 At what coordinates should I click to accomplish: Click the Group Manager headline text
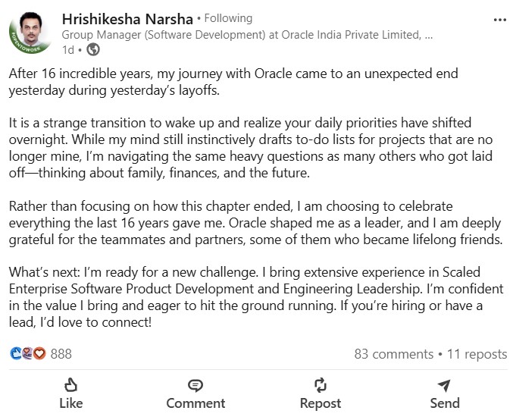pyautogui.click(x=247, y=35)
